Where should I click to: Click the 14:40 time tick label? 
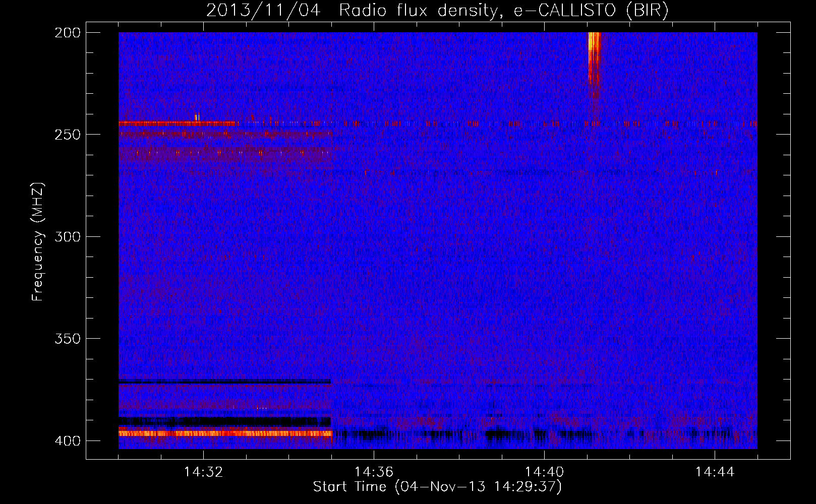coord(544,472)
